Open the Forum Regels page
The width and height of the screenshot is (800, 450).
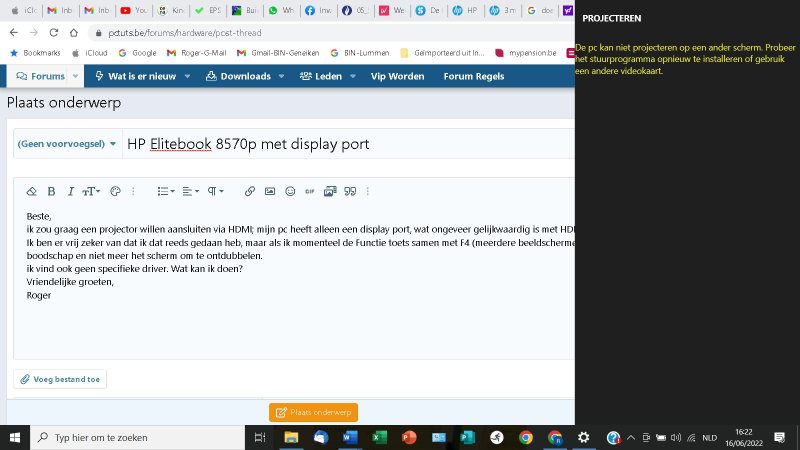475,76
